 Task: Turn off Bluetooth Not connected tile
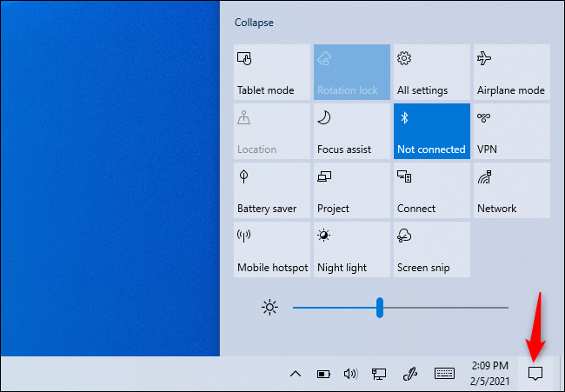click(431, 132)
